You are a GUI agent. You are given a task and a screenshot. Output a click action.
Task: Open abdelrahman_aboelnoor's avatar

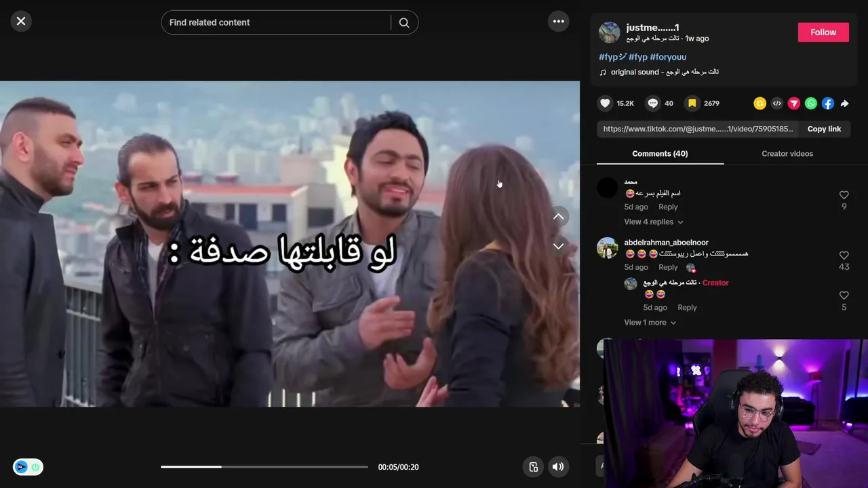coord(608,248)
